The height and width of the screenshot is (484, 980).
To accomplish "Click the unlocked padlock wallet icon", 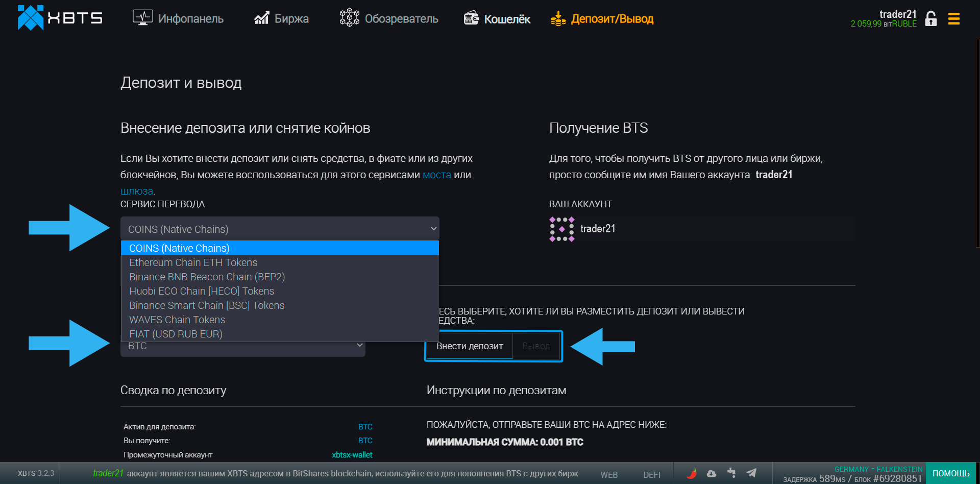I will pyautogui.click(x=930, y=19).
